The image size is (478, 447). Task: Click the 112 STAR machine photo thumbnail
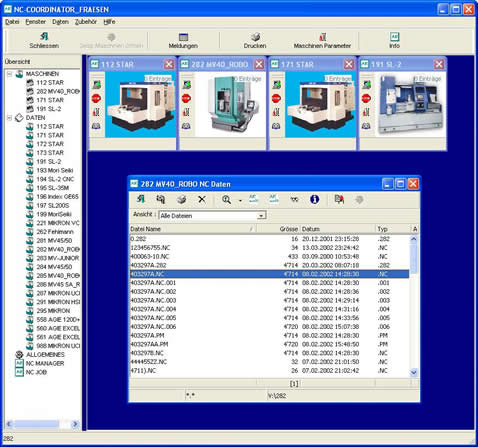click(140, 105)
